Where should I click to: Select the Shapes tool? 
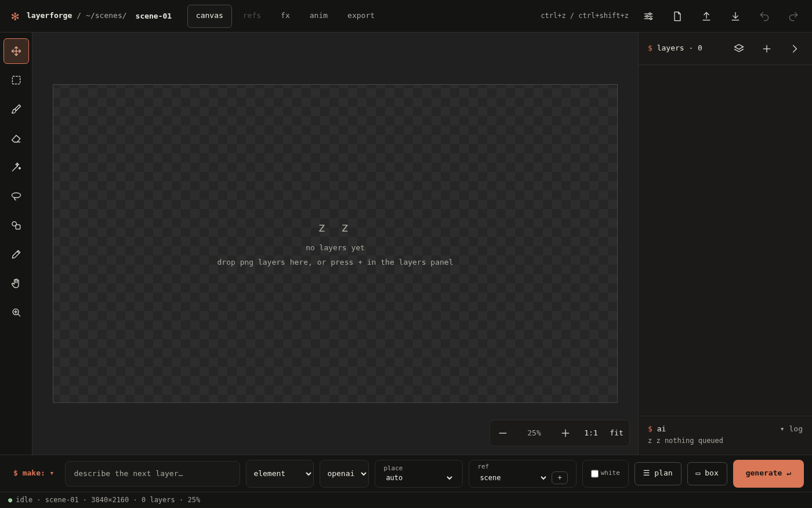[16, 225]
